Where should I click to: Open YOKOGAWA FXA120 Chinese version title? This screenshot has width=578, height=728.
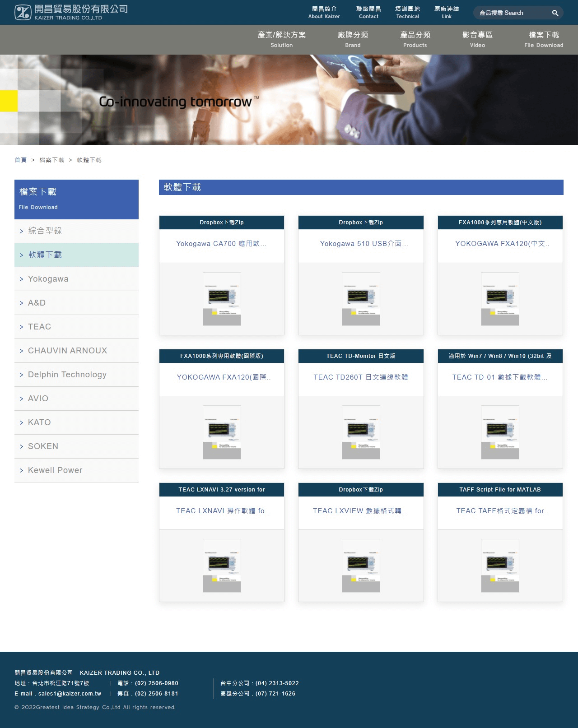tap(502, 244)
